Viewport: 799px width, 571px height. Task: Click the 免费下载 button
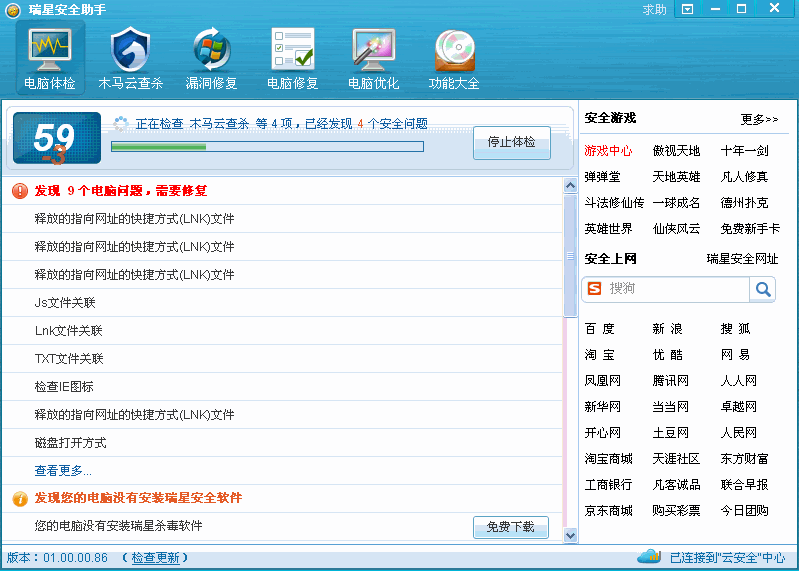pyautogui.click(x=511, y=527)
